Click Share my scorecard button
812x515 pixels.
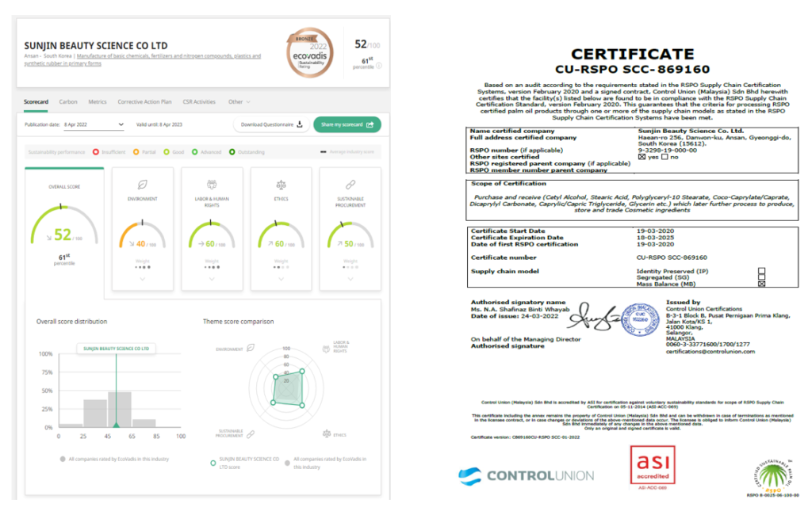(347, 124)
